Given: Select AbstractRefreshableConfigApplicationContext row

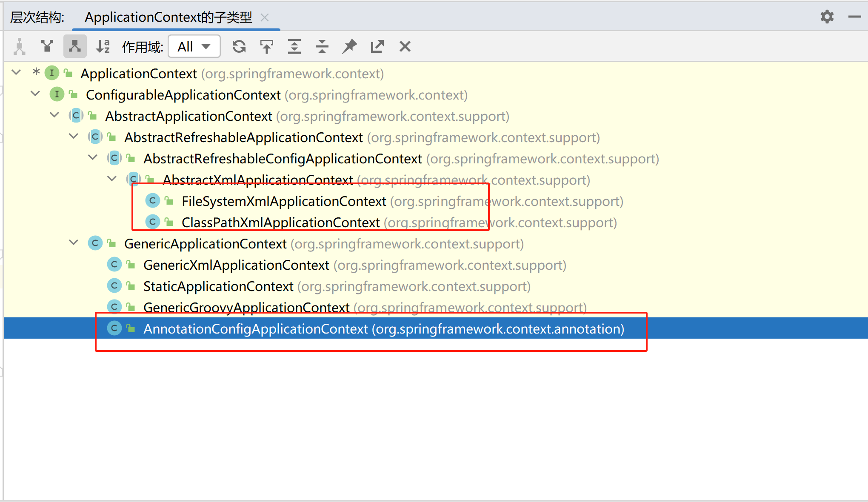Looking at the screenshot, I should pos(436,158).
